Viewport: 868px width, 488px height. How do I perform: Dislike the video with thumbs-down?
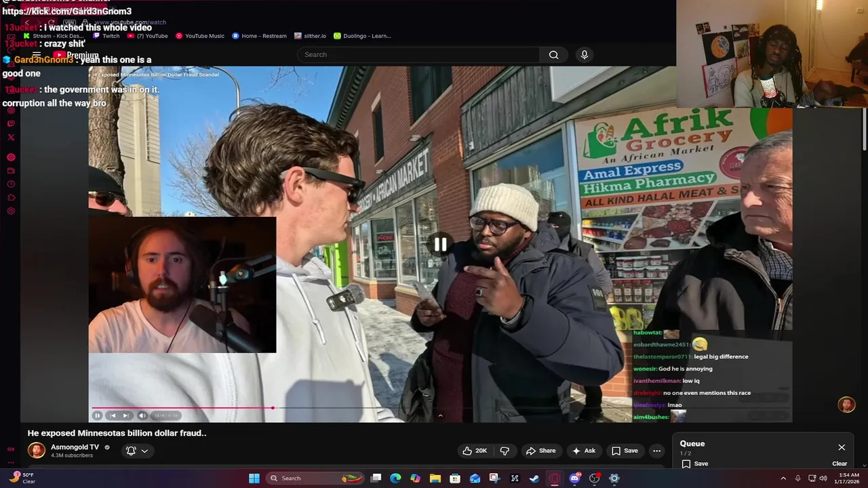tap(505, 451)
